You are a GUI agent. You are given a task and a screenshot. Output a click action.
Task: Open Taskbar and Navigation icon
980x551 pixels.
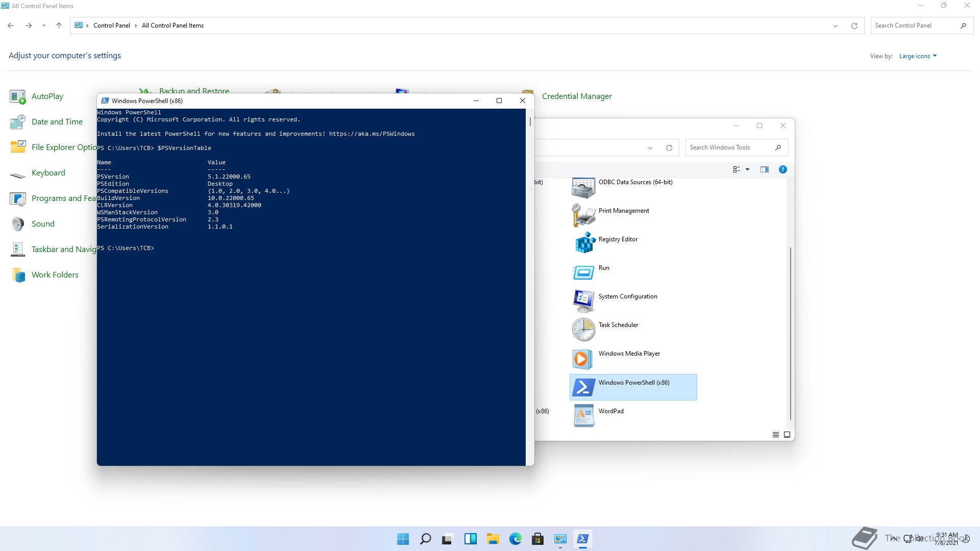pyautogui.click(x=18, y=249)
